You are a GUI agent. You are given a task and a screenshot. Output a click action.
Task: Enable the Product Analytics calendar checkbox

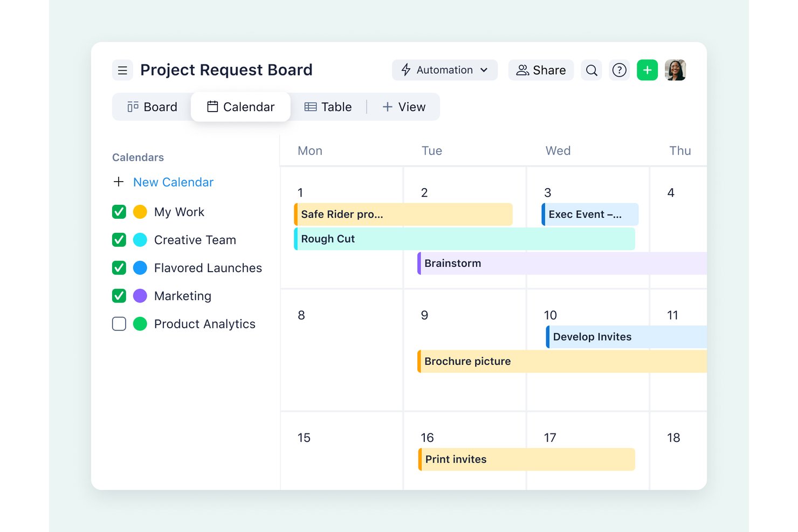[119, 324]
